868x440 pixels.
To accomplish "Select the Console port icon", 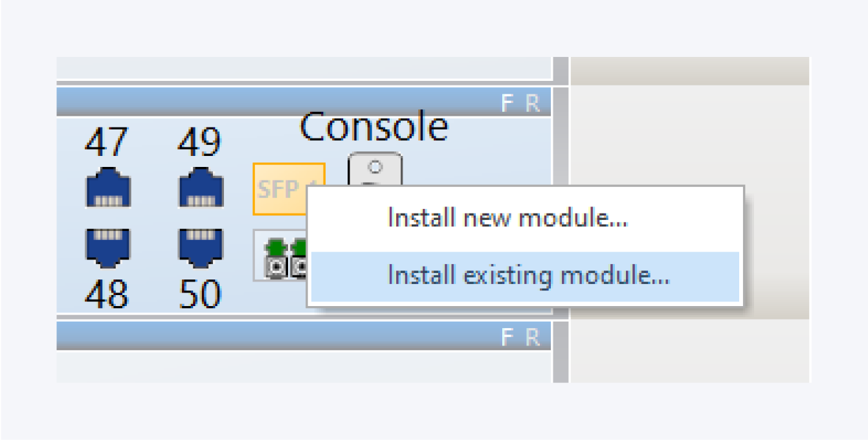I will [x=375, y=170].
